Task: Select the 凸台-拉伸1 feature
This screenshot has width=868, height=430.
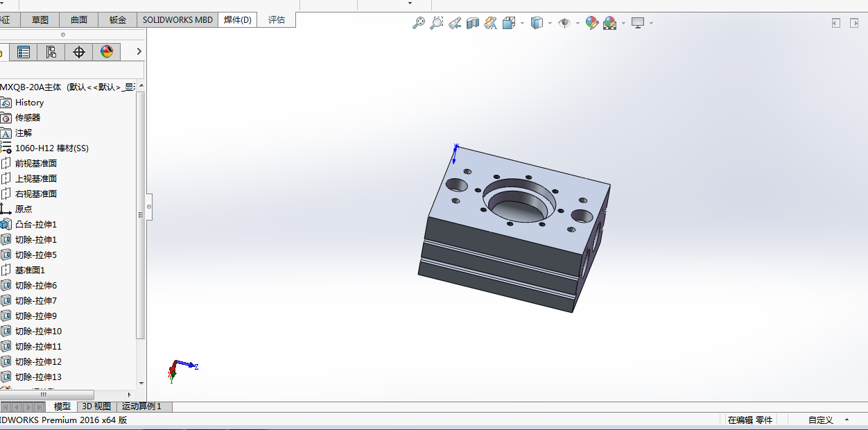Action: point(36,225)
